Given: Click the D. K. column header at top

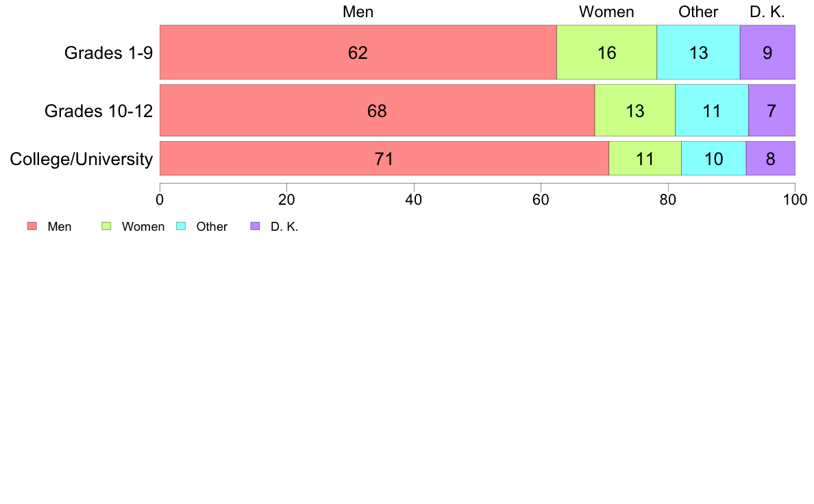Looking at the screenshot, I should coord(767,12).
